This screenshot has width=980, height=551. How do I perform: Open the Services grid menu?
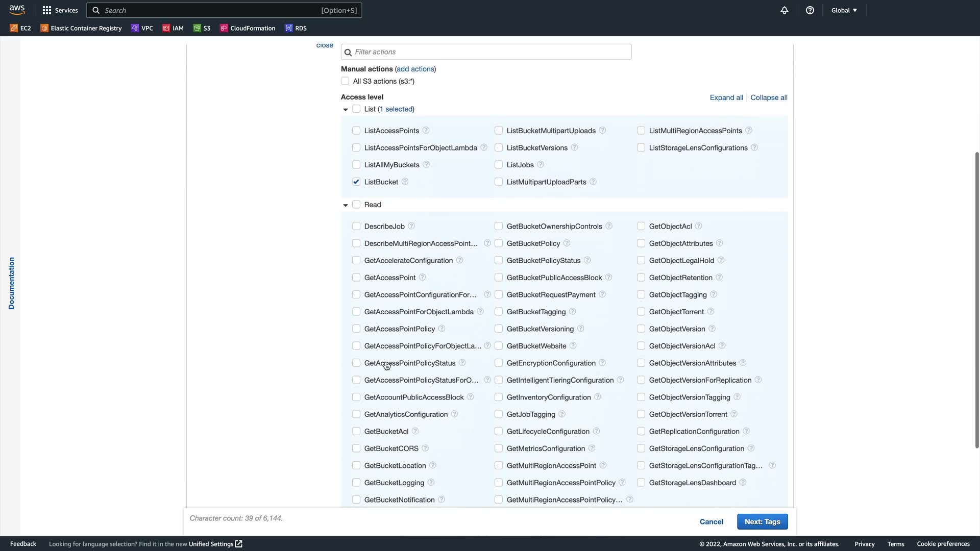tap(60, 10)
